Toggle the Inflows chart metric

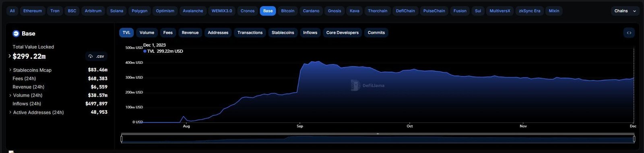[310, 33]
